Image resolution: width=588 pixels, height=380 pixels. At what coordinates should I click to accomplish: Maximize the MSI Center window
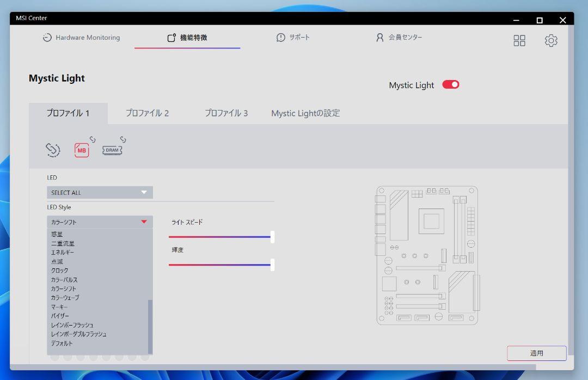pyautogui.click(x=540, y=20)
